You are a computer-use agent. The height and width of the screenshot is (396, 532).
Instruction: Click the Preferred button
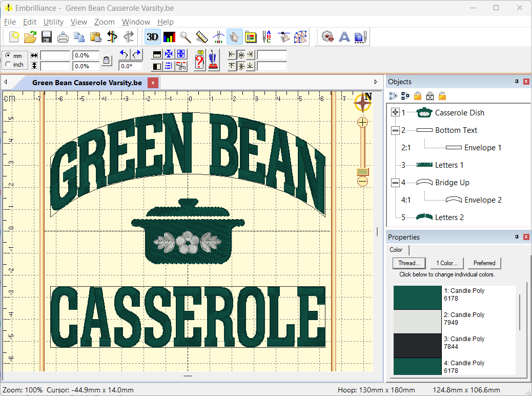coord(484,263)
